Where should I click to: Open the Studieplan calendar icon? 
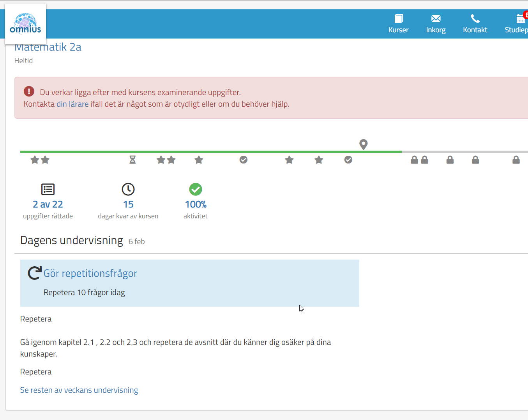[520, 19]
